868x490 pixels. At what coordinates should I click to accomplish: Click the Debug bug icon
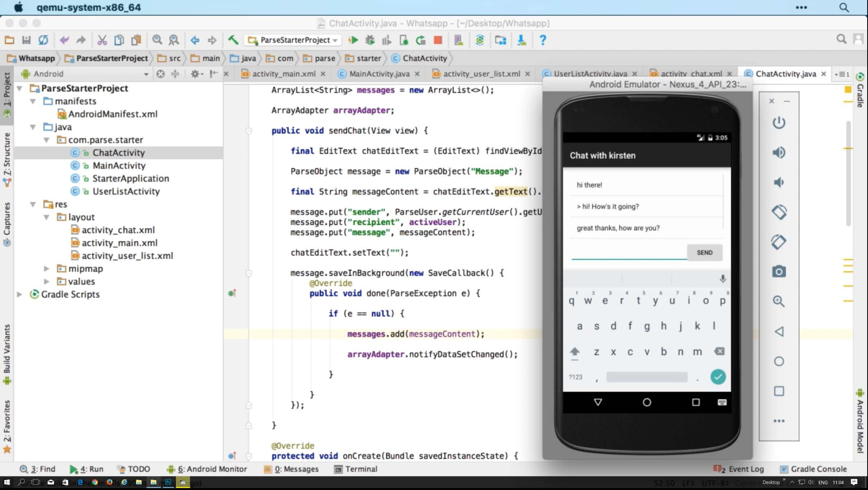click(x=370, y=40)
